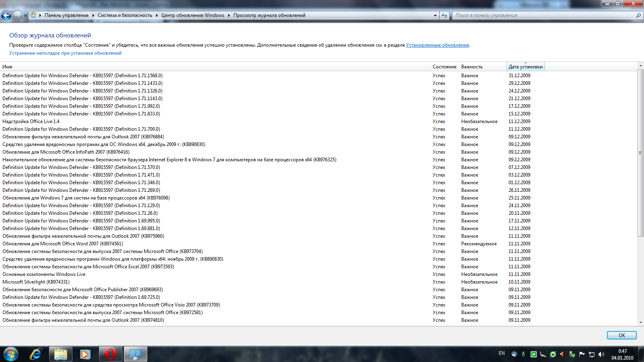Viewport: 644px width, 362px height.
Task: Click the green messenger figure tray icon
Action: 523,354
